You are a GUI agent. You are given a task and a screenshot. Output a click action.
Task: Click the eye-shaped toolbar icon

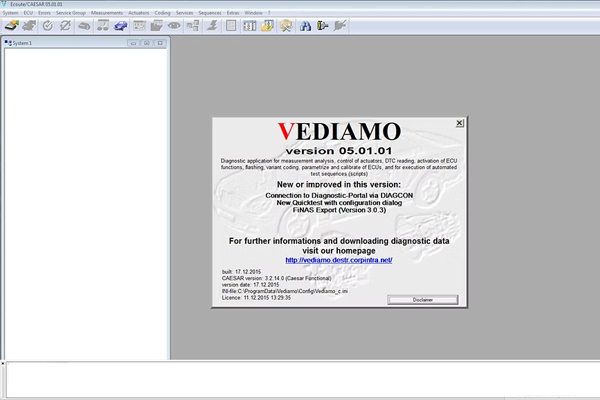pyautogui.click(x=174, y=24)
